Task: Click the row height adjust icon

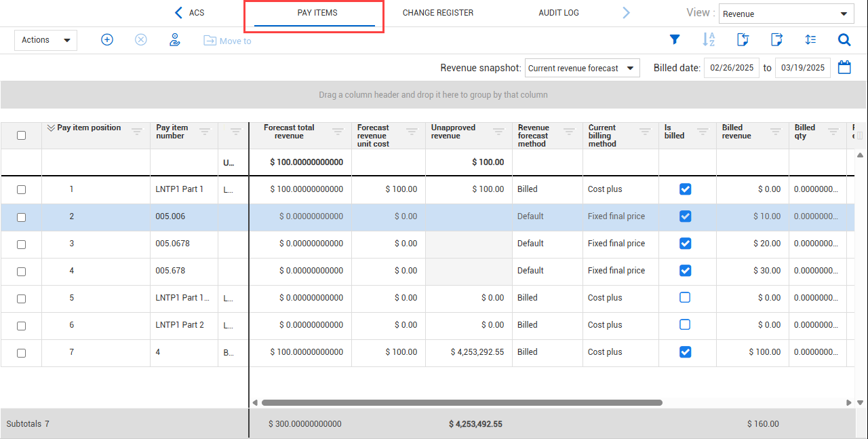Action: point(810,40)
